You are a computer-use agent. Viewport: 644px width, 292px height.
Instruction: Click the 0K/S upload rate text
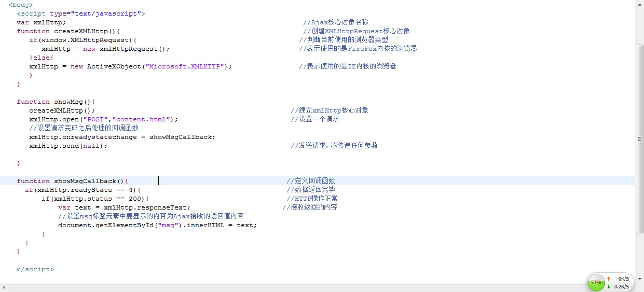point(623,279)
